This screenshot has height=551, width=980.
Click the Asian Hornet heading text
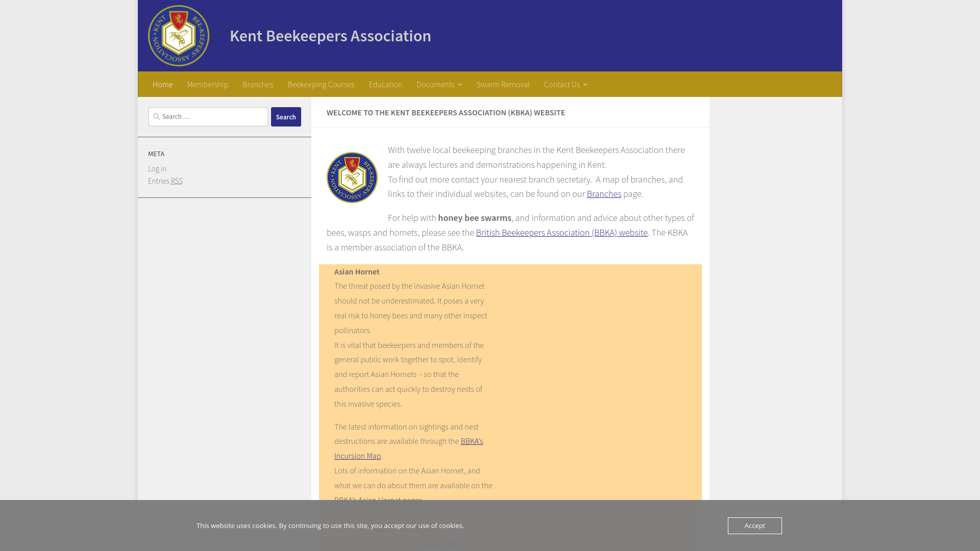pos(357,271)
